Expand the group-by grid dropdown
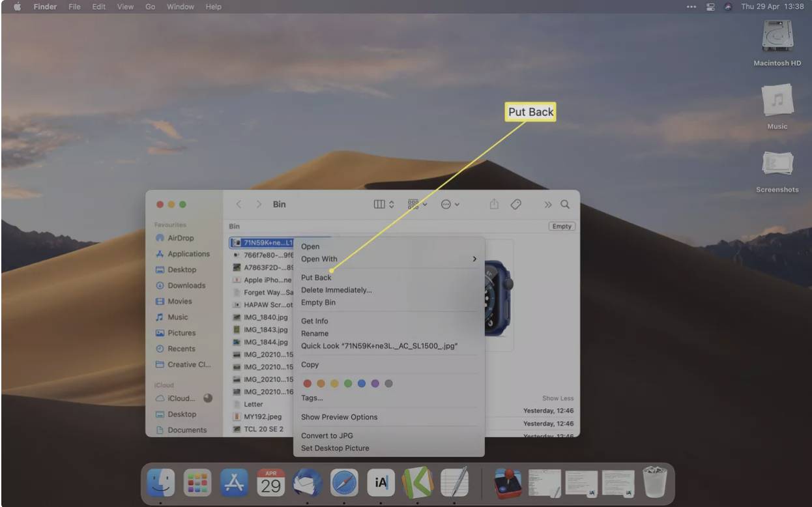This screenshot has height=507, width=812. click(x=417, y=204)
